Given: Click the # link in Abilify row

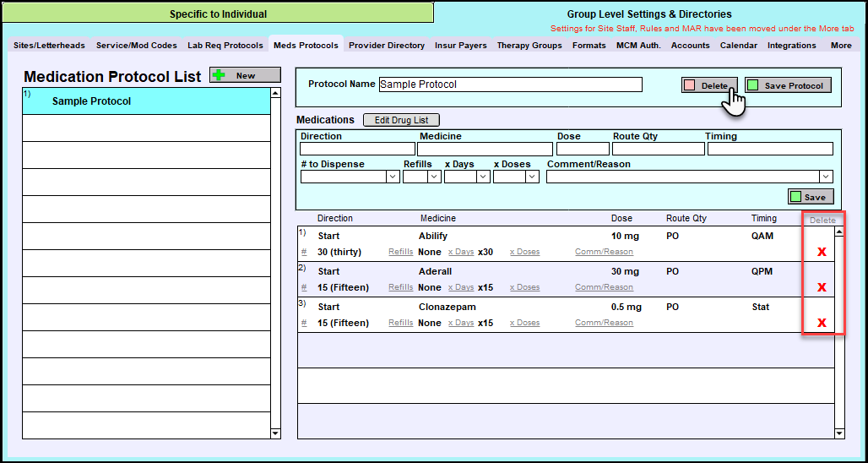Looking at the screenshot, I should pos(304,252).
